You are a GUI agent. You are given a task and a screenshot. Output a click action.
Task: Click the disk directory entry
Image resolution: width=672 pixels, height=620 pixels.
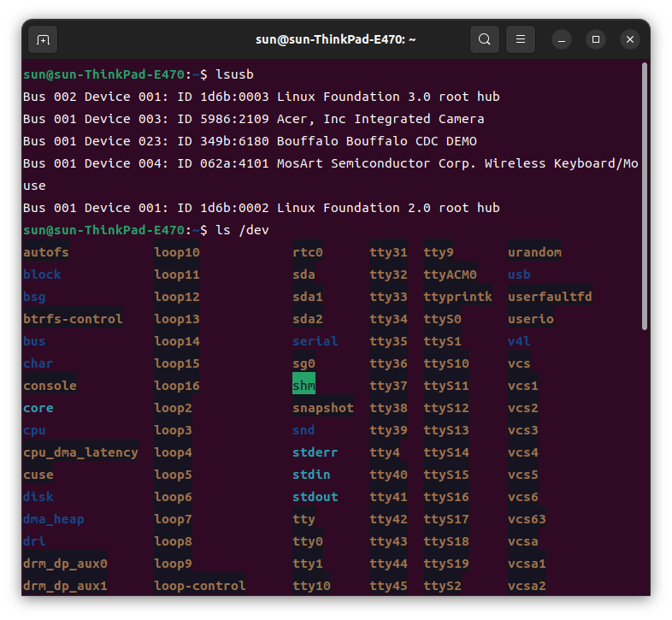tap(38, 497)
